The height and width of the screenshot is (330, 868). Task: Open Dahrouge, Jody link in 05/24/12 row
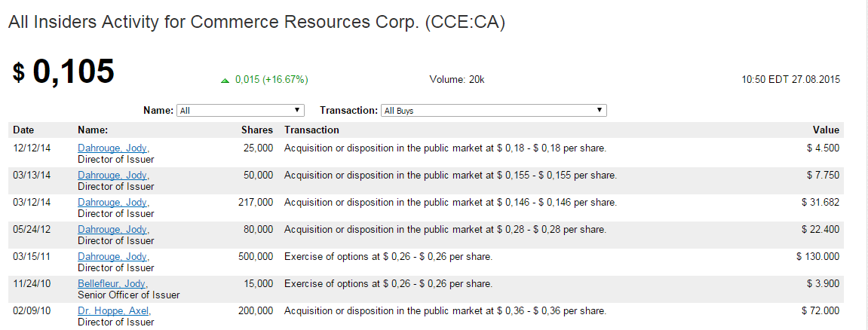point(112,230)
